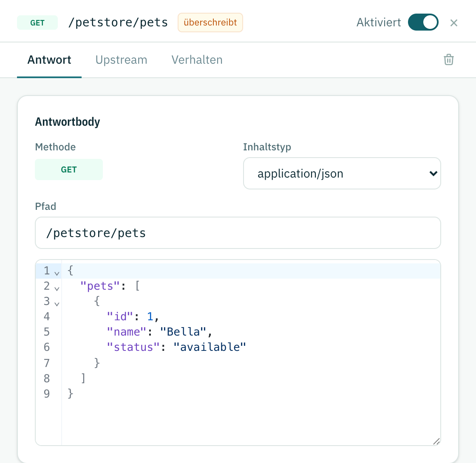Click the closing brace on line 9

[70, 393]
